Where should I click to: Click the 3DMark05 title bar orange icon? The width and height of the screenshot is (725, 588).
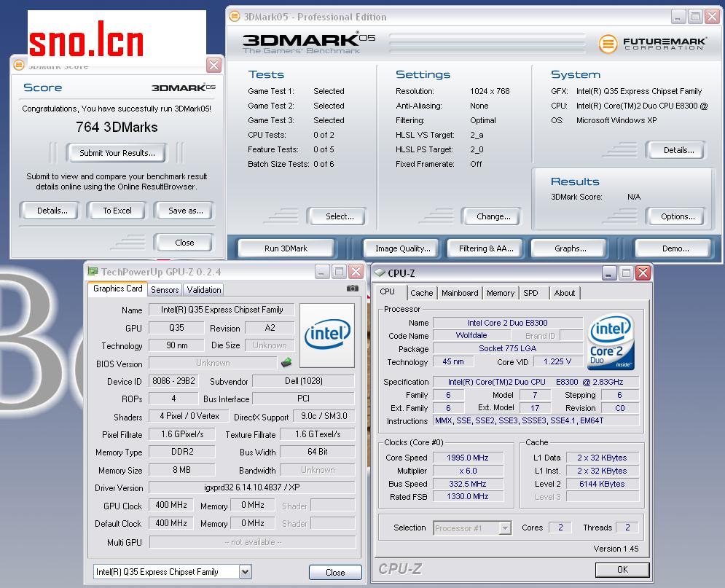click(x=235, y=17)
